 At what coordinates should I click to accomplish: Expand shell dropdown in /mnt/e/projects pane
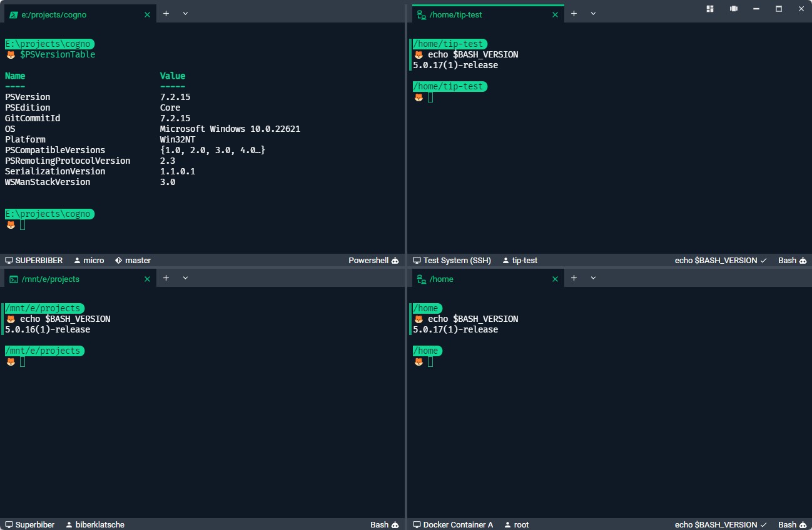pos(185,278)
